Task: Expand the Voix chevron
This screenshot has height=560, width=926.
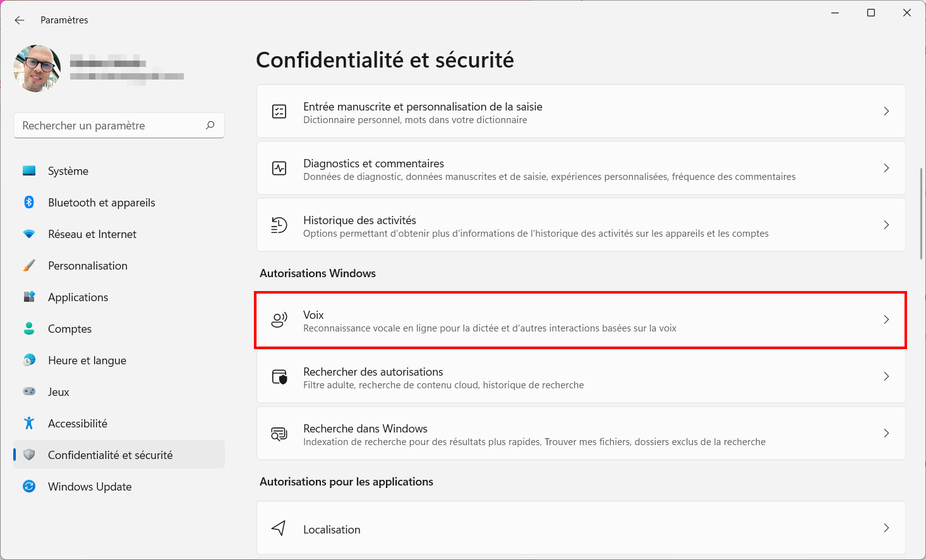Action: click(x=886, y=319)
